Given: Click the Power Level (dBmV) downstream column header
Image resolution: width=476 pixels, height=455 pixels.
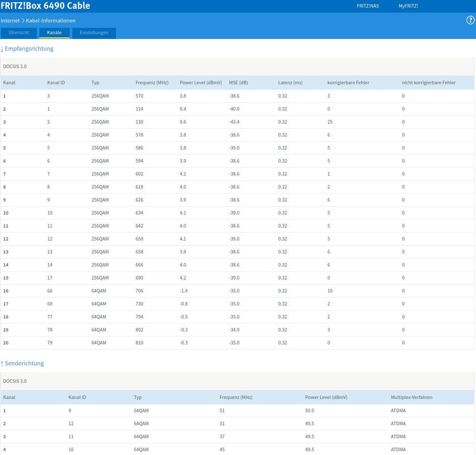Looking at the screenshot, I should point(201,82).
